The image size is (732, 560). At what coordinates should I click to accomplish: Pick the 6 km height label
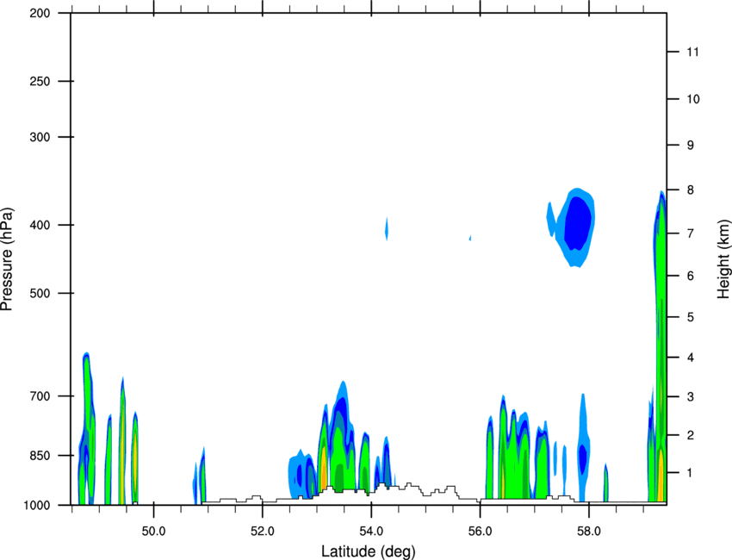(691, 276)
